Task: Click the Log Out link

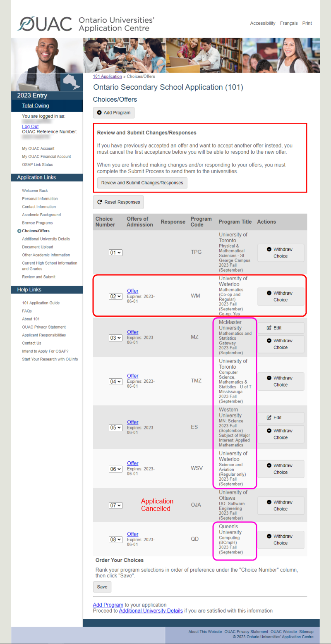Action: pos(30,126)
